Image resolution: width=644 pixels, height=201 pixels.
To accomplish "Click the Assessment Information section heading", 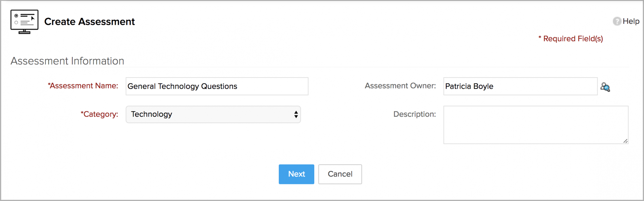I will tap(67, 61).
